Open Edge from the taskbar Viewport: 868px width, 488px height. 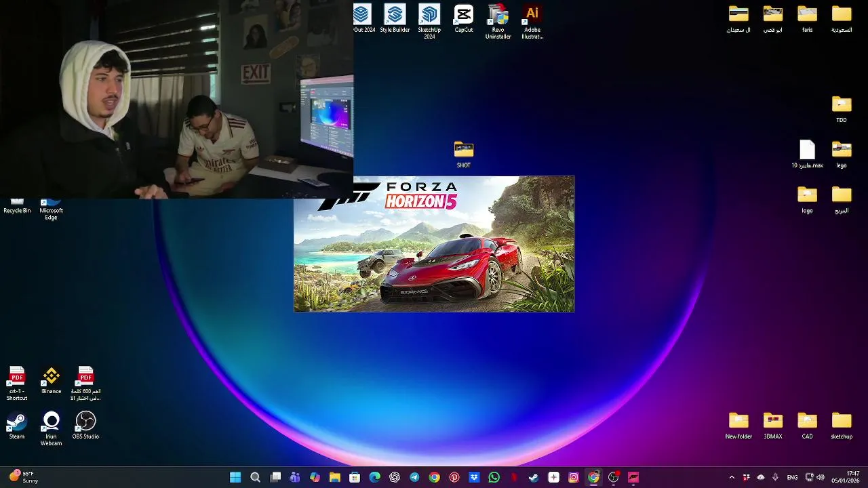coord(374,477)
